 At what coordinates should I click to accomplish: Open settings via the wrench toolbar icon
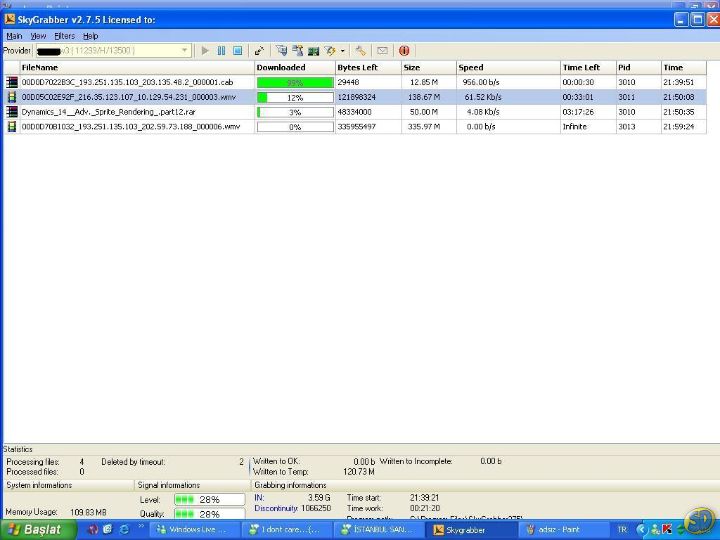click(360, 51)
